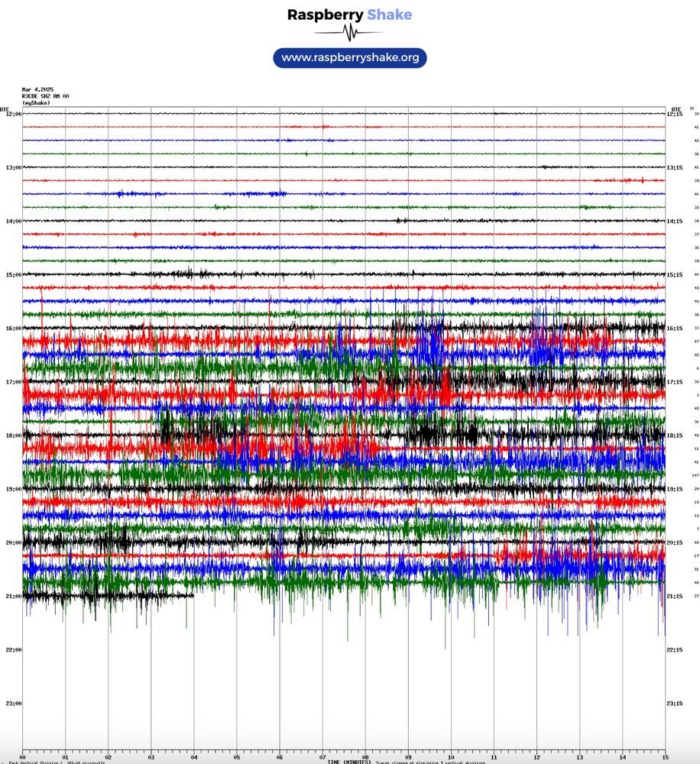
Task: Click the 'TIME (MINUTES)' axis caption
Action: point(352,760)
